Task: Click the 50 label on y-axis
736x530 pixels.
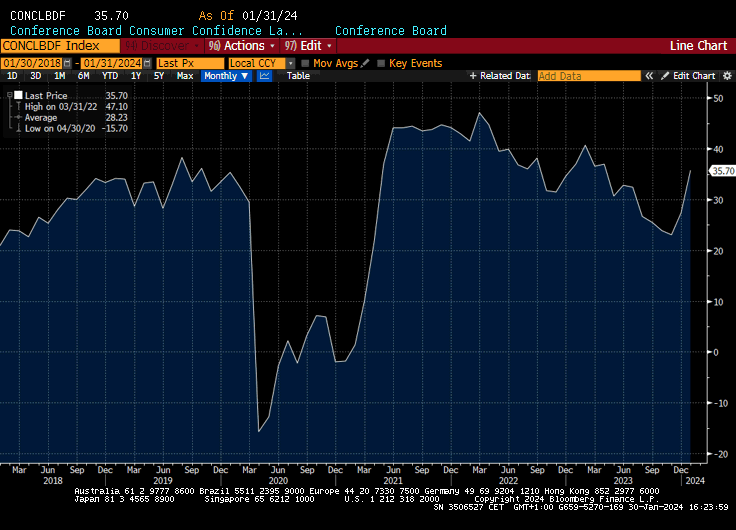Action: coord(718,99)
